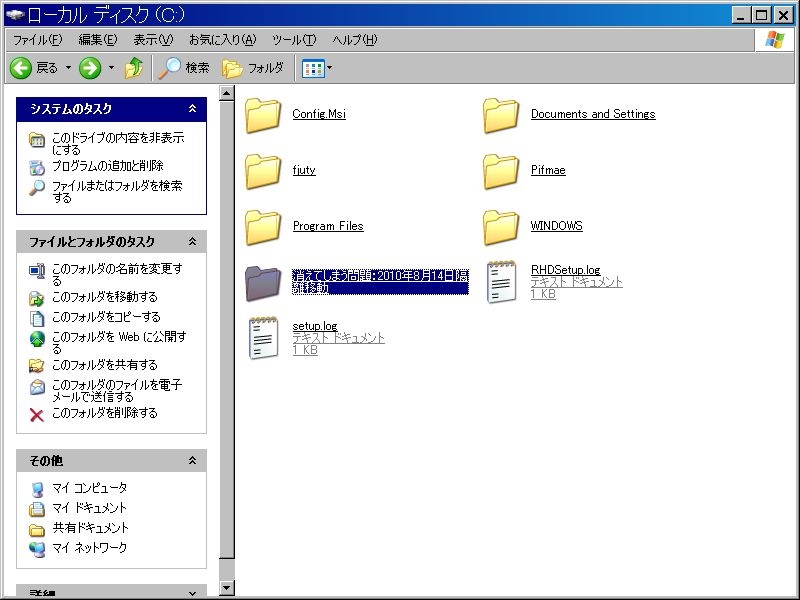Image resolution: width=800 pixels, height=600 pixels.
Task: Select the setup.log notepad icon
Action: (263, 338)
